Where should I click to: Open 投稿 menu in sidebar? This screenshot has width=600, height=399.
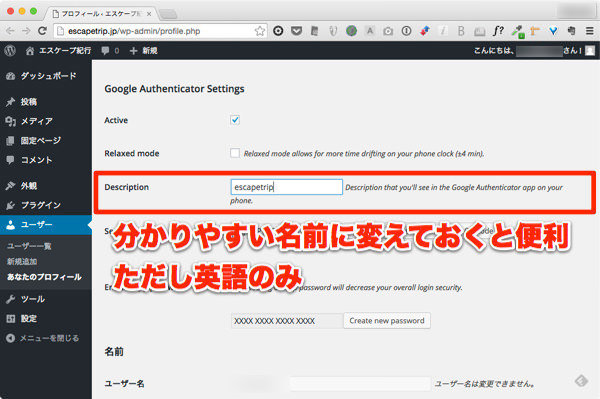pyautogui.click(x=46, y=102)
